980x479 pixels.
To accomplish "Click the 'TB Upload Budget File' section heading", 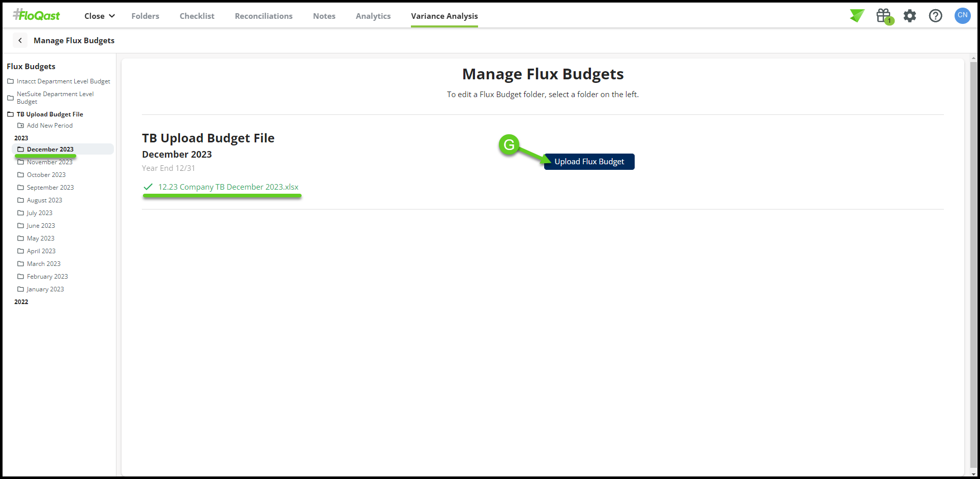I will point(208,138).
